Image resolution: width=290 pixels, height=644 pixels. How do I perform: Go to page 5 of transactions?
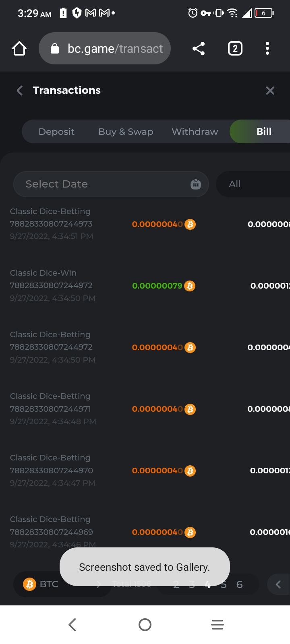[224, 584]
